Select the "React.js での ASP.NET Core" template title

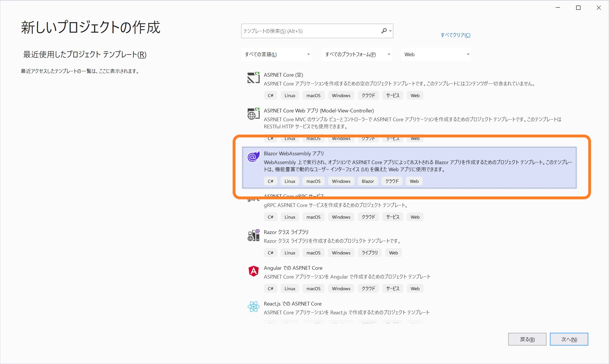pos(293,304)
